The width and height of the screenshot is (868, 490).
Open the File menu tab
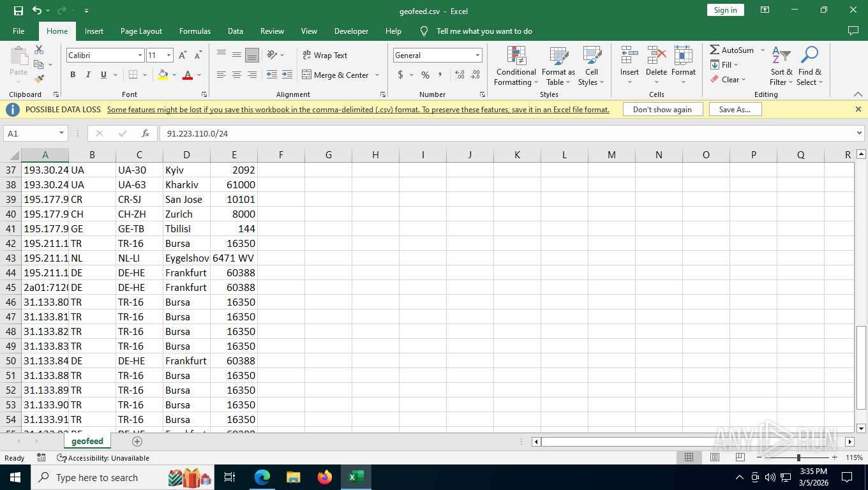click(19, 31)
